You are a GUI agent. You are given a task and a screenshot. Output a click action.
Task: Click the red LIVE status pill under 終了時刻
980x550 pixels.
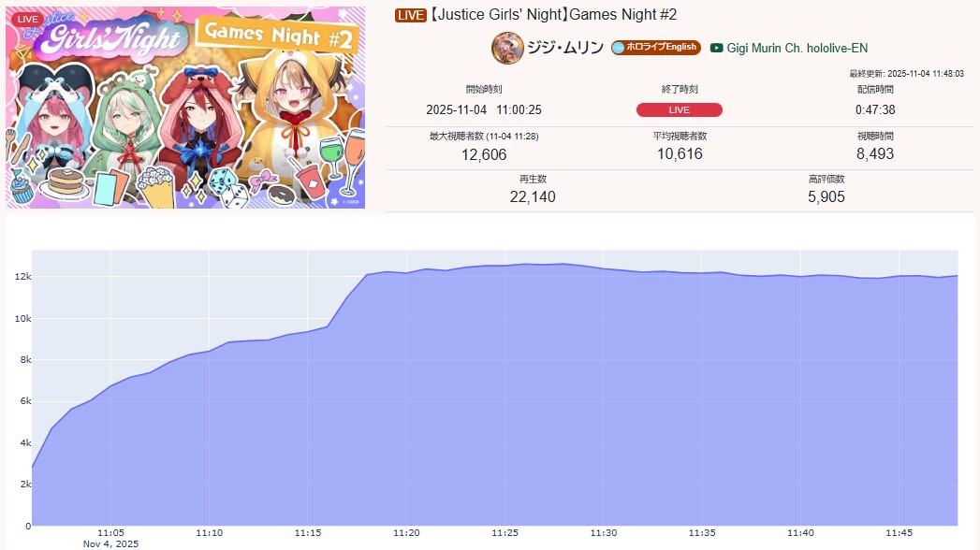[x=680, y=109]
